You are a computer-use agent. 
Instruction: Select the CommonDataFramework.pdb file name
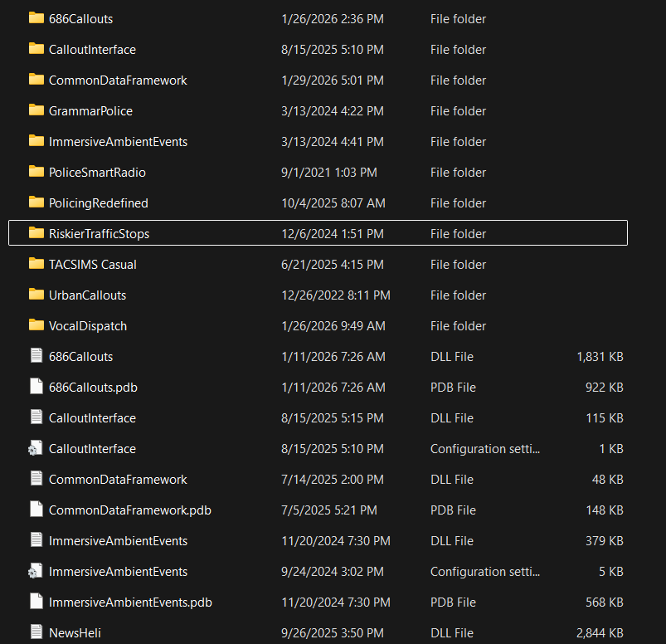pos(129,510)
